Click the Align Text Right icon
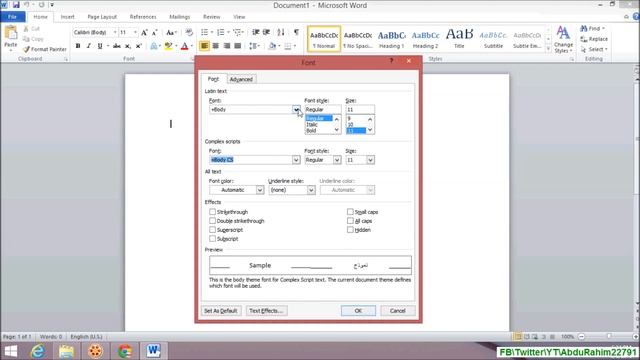The width and height of the screenshot is (640, 360). pyautogui.click(x=227, y=46)
